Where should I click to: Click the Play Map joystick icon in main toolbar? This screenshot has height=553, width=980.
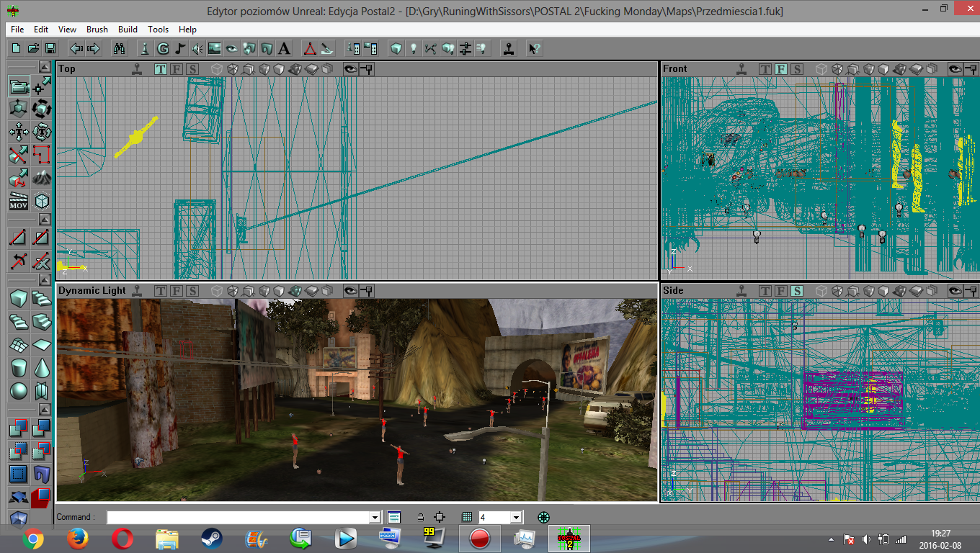(509, 48)
